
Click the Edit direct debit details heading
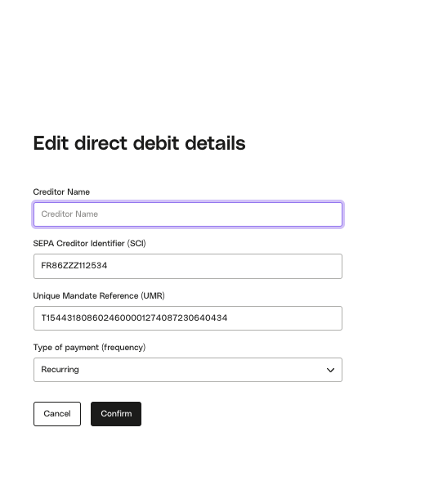139,143
